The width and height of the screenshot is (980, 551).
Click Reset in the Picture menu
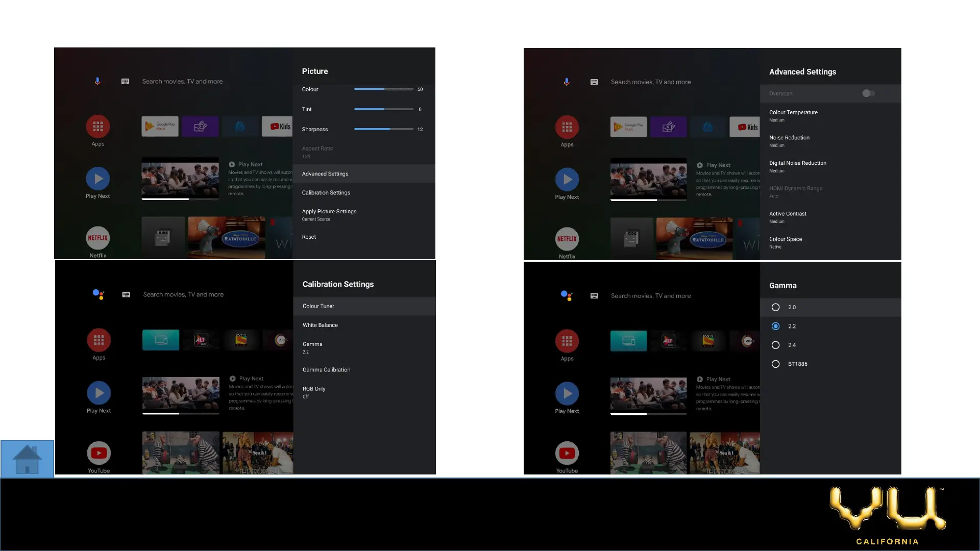(309, 237)
